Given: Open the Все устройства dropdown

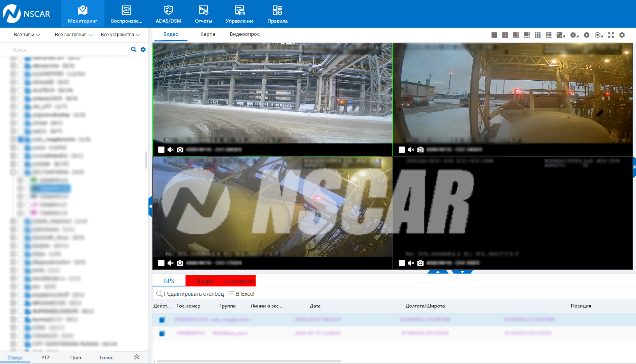Looking at the screenshot, I should [x=120, y=35].
